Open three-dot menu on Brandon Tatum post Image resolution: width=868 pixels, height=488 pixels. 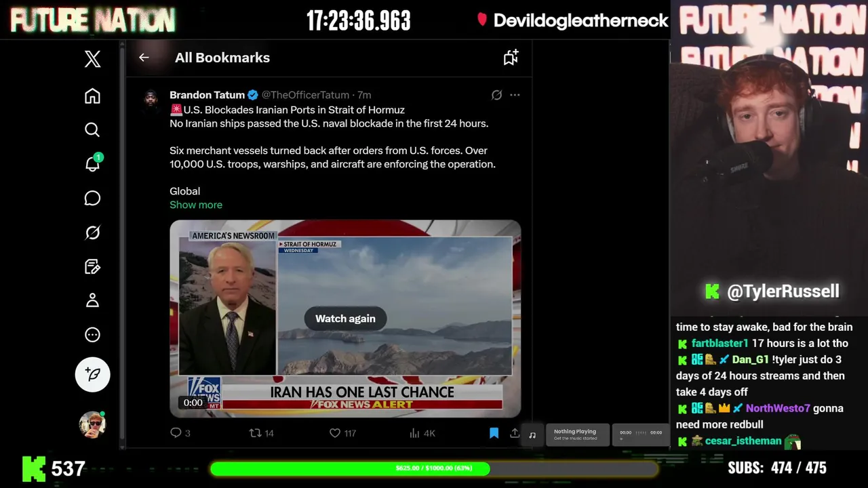click(x=515, y=96)
